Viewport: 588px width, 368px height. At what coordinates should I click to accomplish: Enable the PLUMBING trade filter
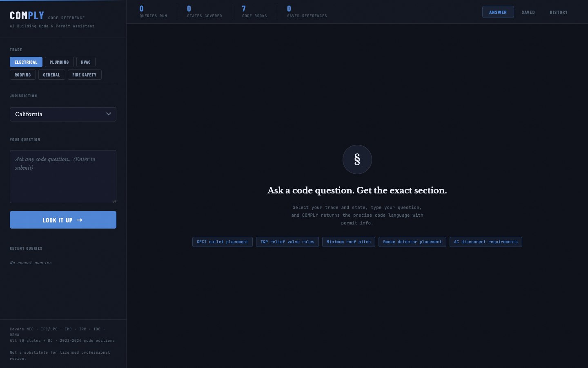pos(59,62)
